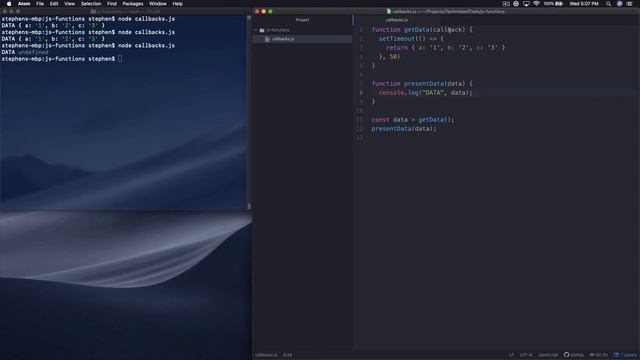Image resolution: width=640 pixels, height=360 pixels.
Task: Open the Selection menu
Action: pos(91,4)
